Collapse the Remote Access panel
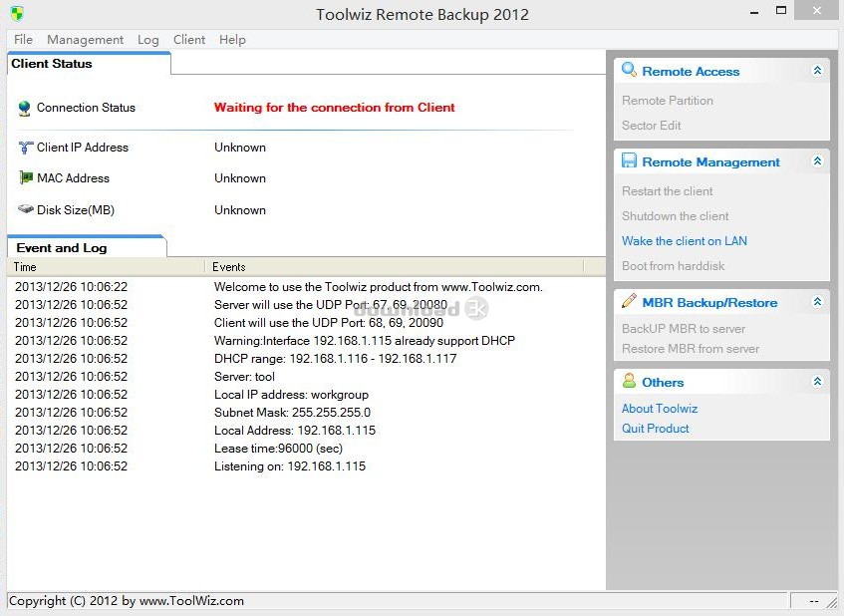 point(817,71)
